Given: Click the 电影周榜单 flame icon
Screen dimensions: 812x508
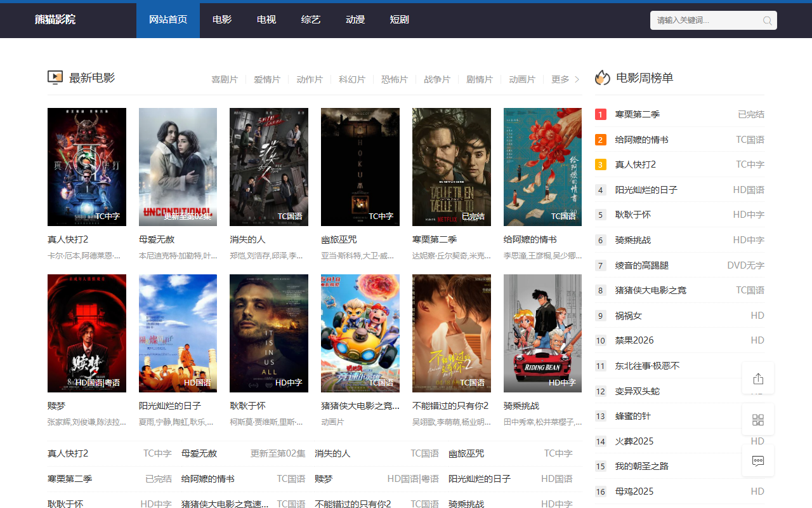Looking at the screenshot, I should [x=602, y=77].
